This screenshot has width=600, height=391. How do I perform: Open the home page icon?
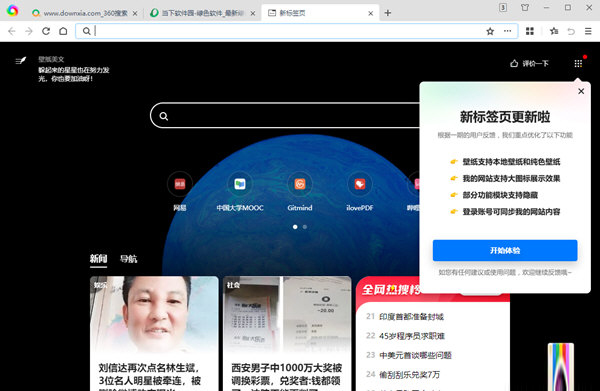63,31
